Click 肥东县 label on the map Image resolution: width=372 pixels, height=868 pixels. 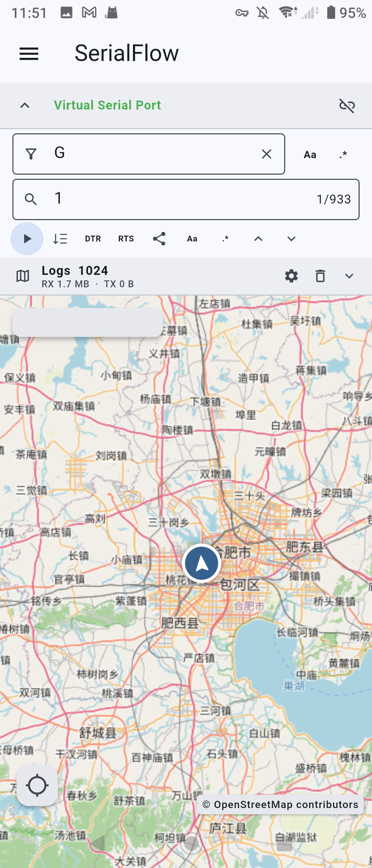coord(305,546)
